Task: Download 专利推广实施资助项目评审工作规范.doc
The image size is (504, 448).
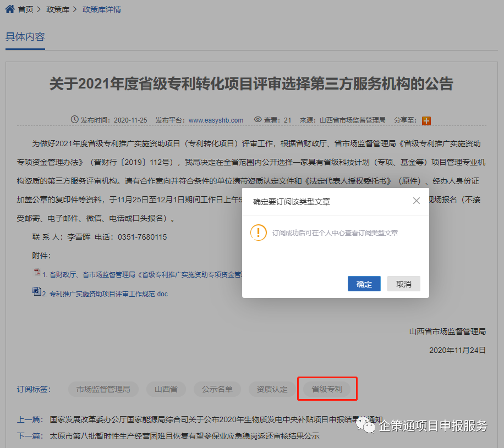Action: (105, 294)
